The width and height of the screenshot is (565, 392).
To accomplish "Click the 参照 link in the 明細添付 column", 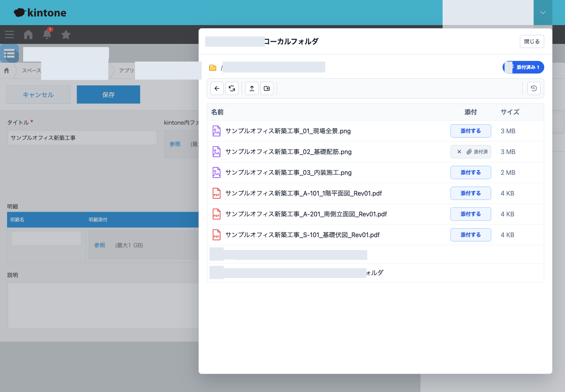I will tap(100, 245).
